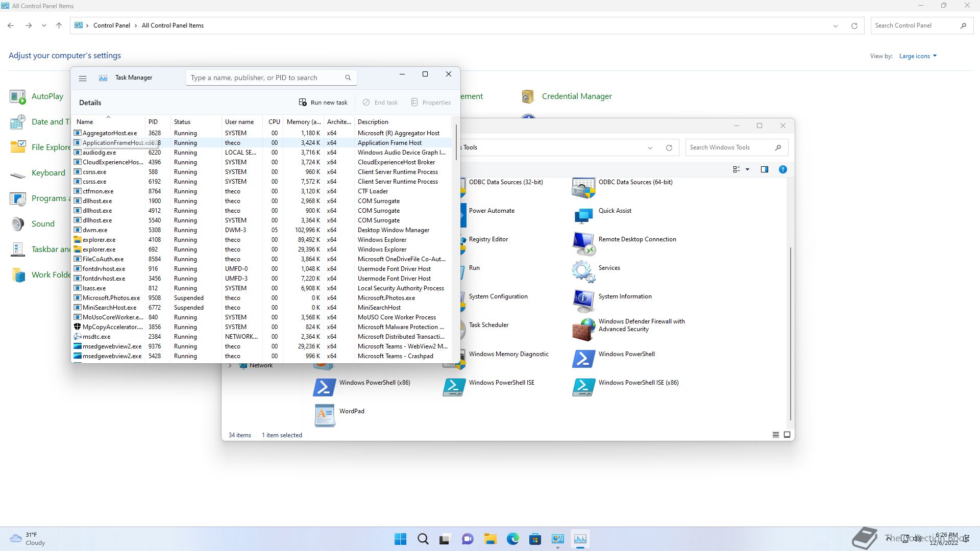Go back in Control Panel
This screenshot has width=980, height=551.
pos(11,26)
